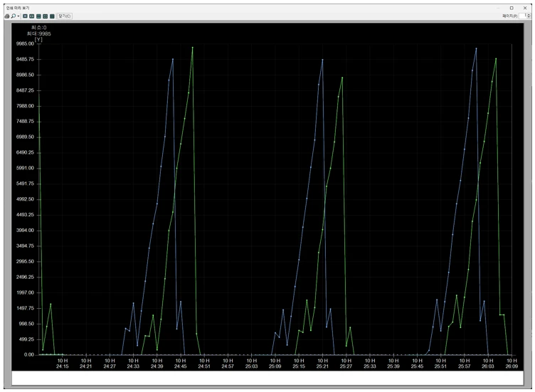Click the 9985.00 Y-axis label
Screen dimensions: 535x392
[x=25, y=43]
